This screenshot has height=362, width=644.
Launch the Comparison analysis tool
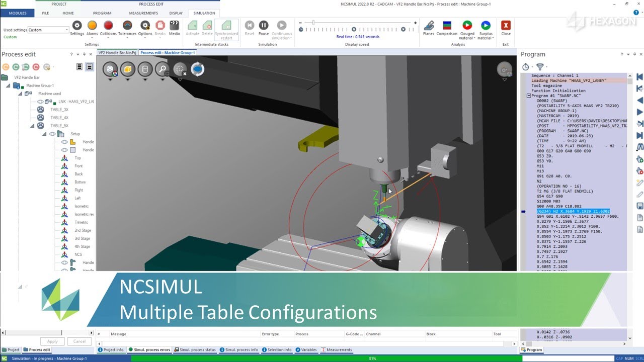coord(447,25)
